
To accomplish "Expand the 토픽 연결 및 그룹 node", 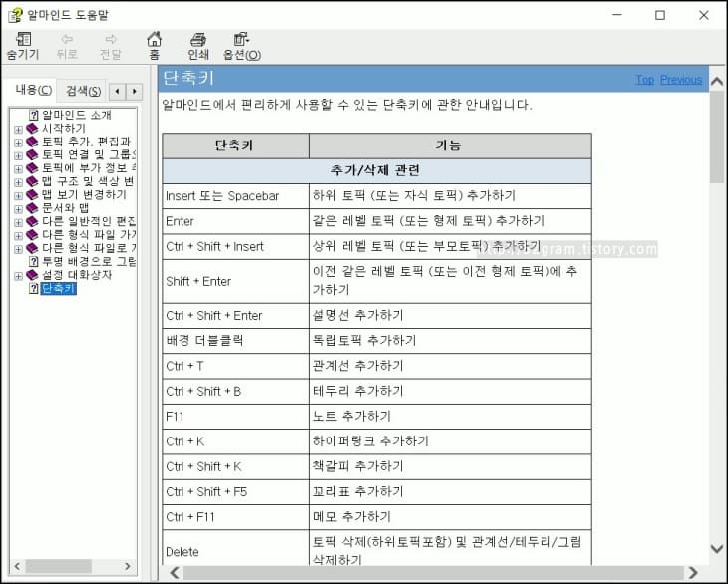I will coord(18,155).
